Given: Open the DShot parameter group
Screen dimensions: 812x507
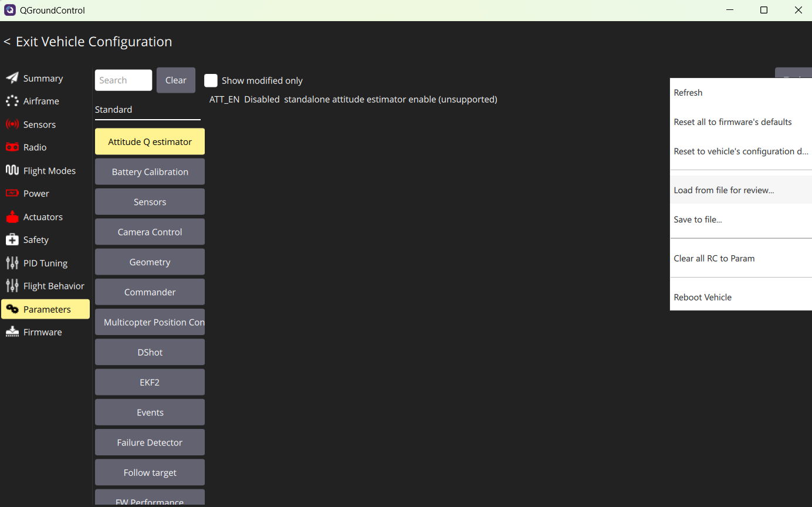Looking at the screenshot, I should click(150, 352).
